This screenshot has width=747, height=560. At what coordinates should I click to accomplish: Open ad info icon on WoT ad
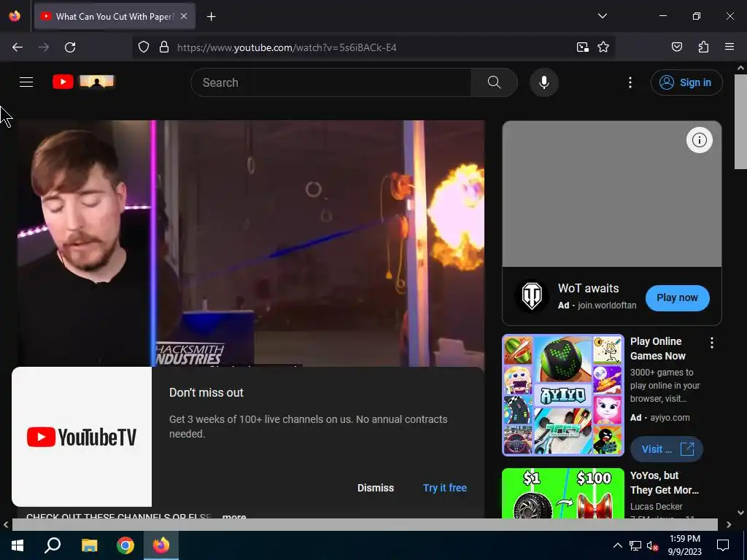point(699,140)
